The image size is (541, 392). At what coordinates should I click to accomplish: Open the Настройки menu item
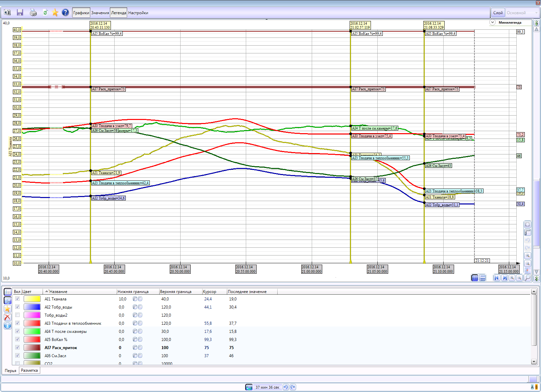point(138,13)
